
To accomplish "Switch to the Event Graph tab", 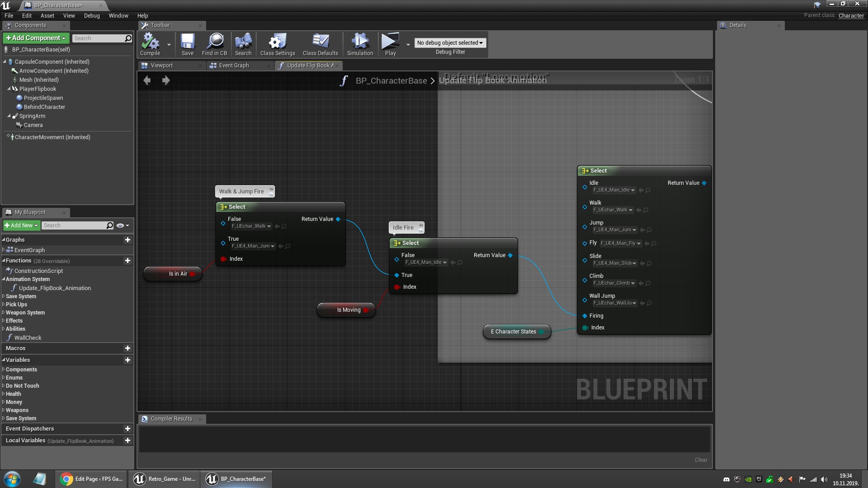I will [234, 66].
